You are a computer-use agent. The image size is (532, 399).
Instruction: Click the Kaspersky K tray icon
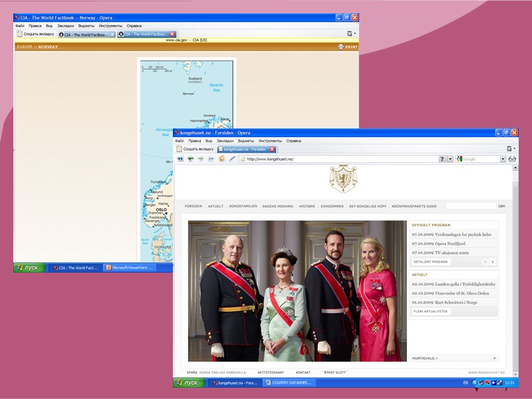[487, 383]
